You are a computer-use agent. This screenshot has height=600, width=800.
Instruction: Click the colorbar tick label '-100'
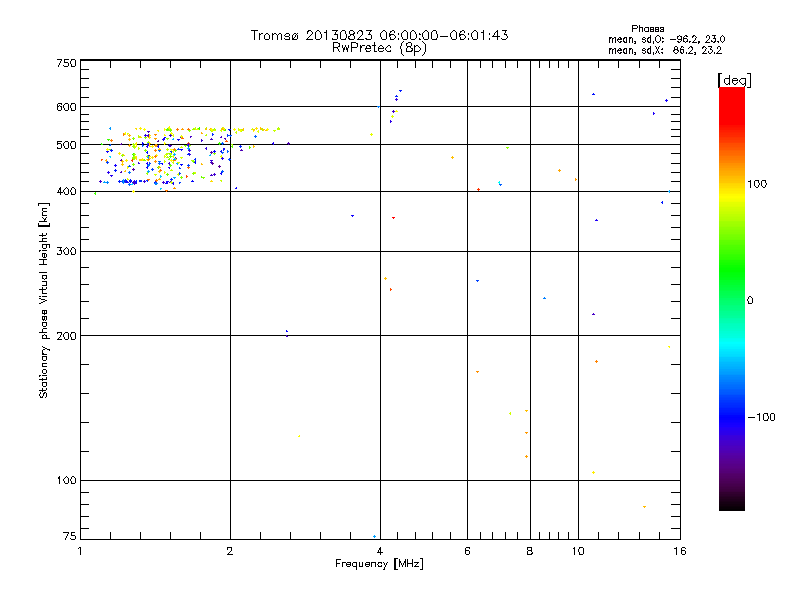pos(761,417)
